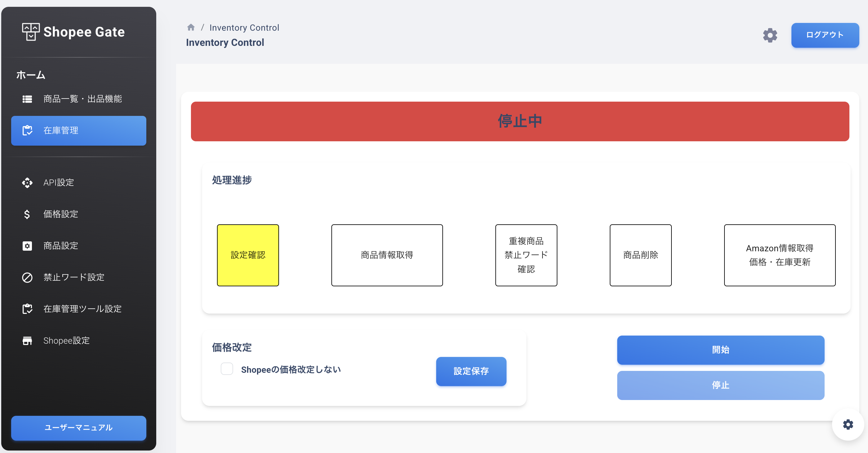Click the dollar icon for 価格設定
This screenshot has width=868, height=453.
(x=27, y=214)
